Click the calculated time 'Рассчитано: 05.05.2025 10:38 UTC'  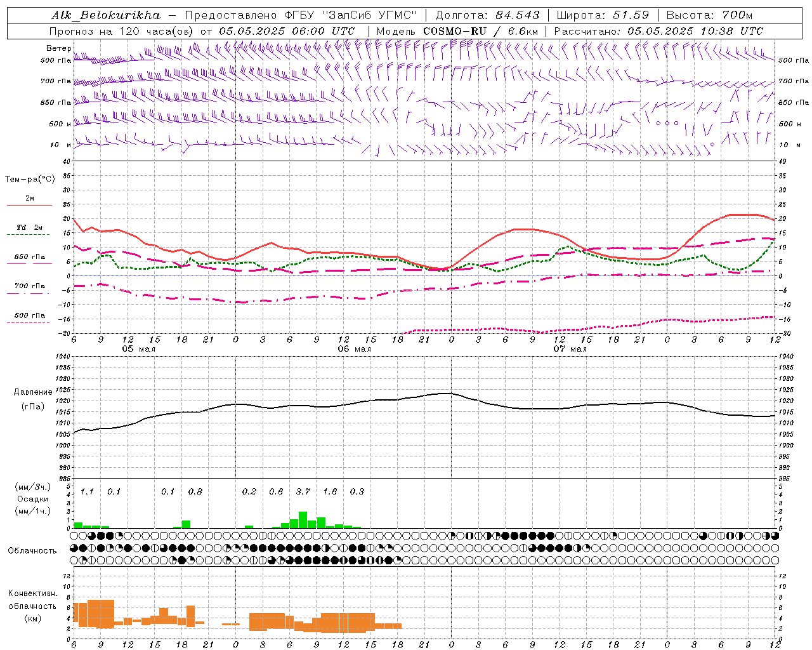pos(658,31)
